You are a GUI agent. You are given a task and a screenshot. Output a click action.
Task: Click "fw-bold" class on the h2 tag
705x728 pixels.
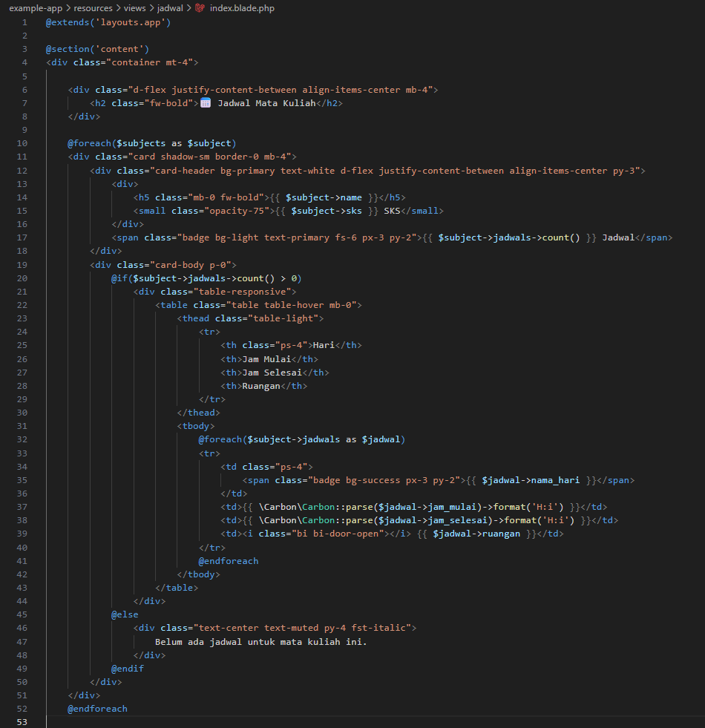point(168,103)
